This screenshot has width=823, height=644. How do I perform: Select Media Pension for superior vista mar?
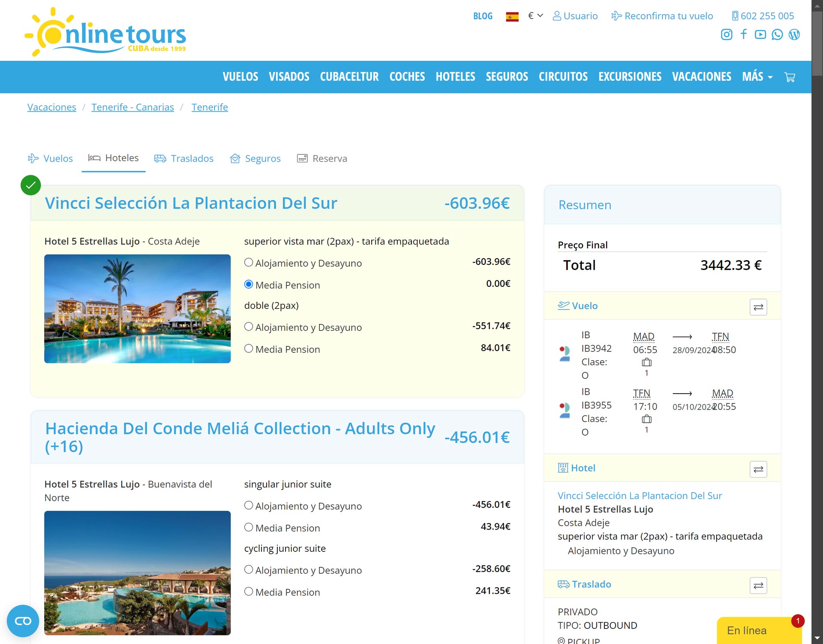249,284
